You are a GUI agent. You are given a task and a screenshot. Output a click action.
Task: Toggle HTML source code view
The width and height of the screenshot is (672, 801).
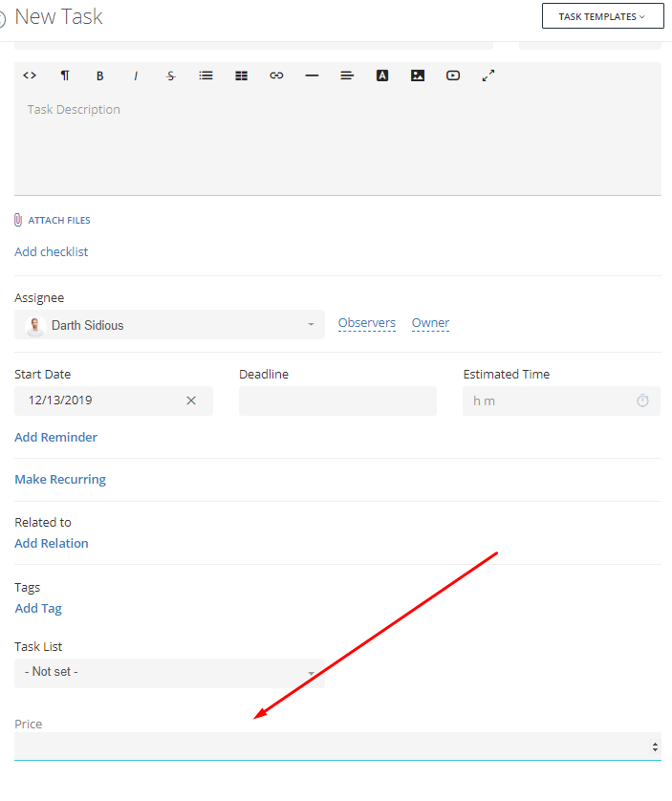tap(30, 76)
